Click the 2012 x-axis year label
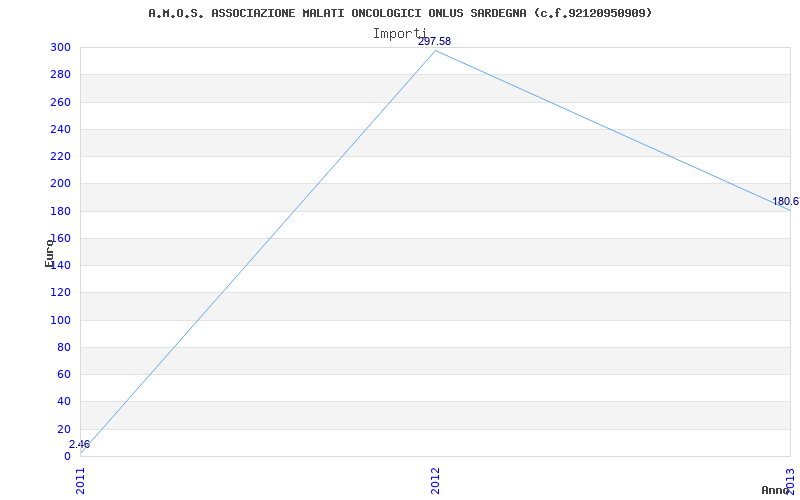 [x=435, y=481]
